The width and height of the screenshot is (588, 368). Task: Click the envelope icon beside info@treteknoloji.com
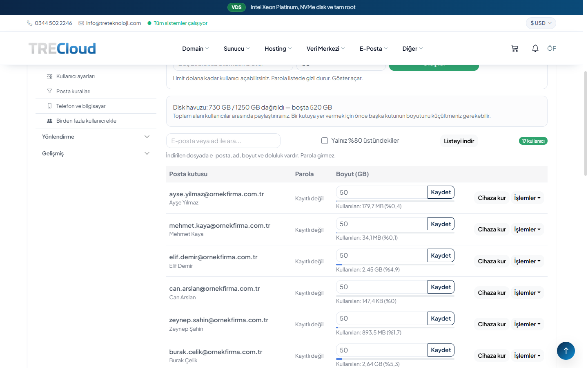tap(81, 23)
